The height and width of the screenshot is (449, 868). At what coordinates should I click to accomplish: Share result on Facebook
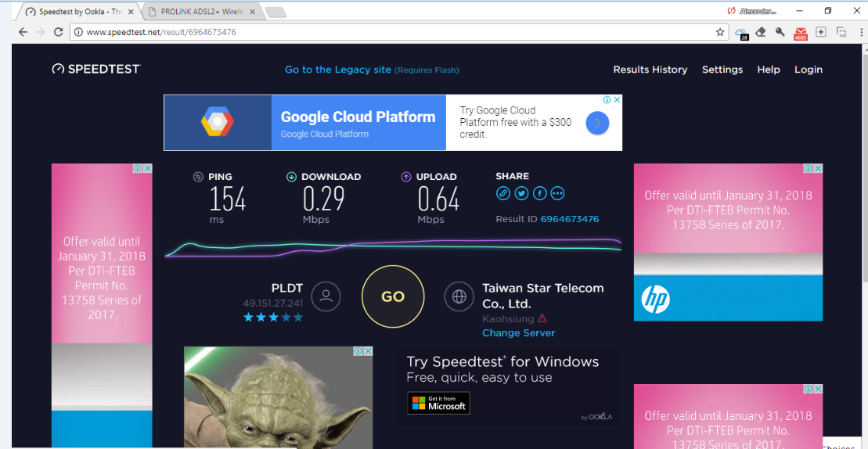pyautogui.click(x=540, y=193)
